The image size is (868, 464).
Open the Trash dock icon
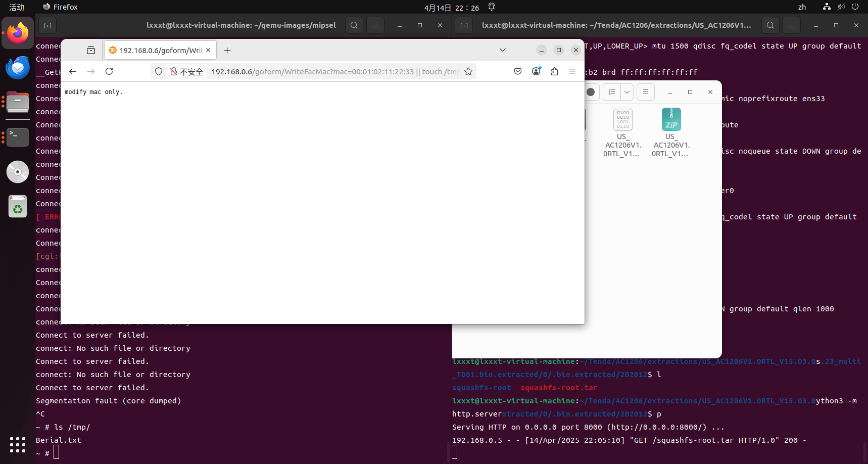(x=18, y=206)
